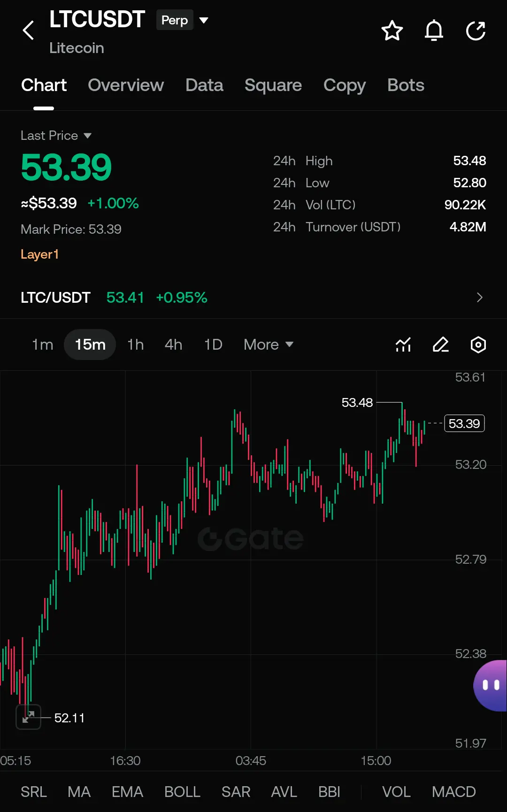Expand chart to fullscreen
The height and width of the screenshot is (812, 507).
click(28, 717)
